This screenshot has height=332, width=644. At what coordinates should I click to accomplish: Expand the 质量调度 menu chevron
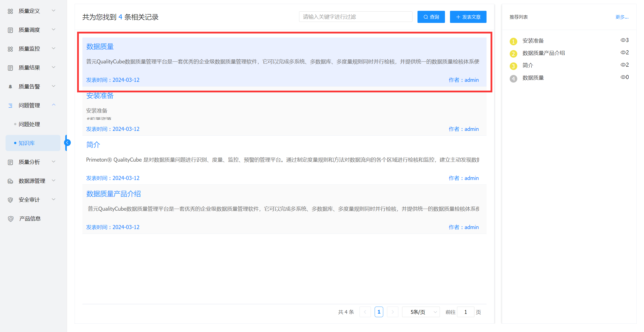tap(53, 29)
